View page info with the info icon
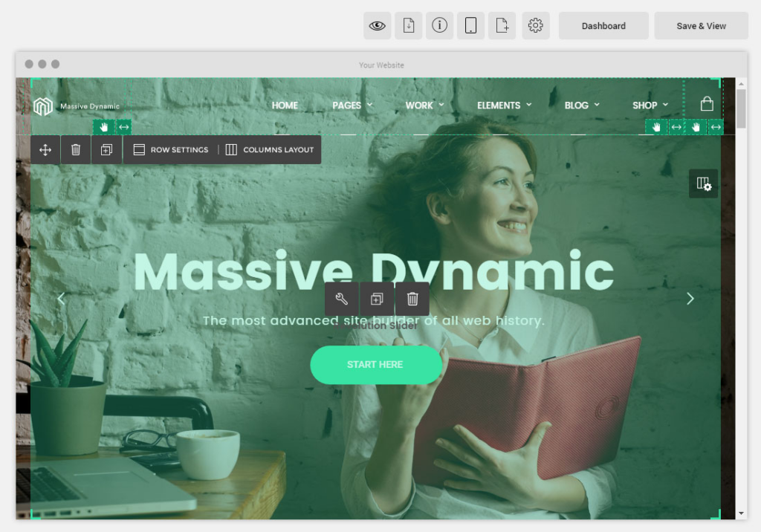Screen dimensions: 761x532 (439, 25)
